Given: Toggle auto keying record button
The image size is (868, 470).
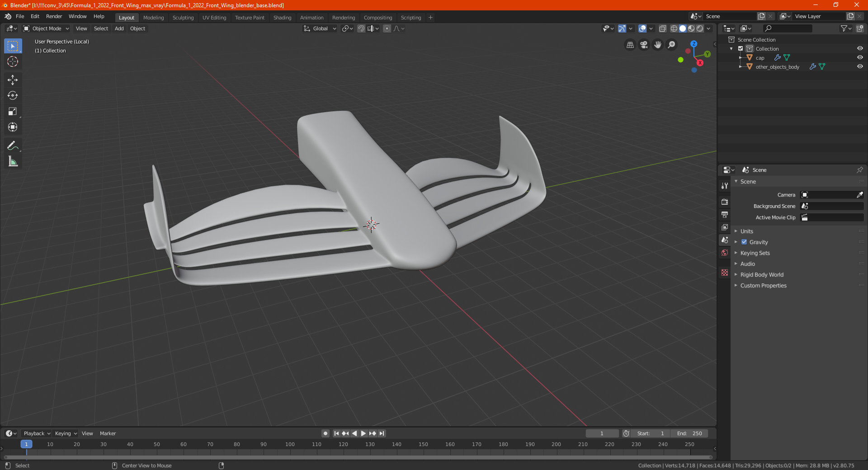Looking at the screenshot, I should click(x=325, y=433).
